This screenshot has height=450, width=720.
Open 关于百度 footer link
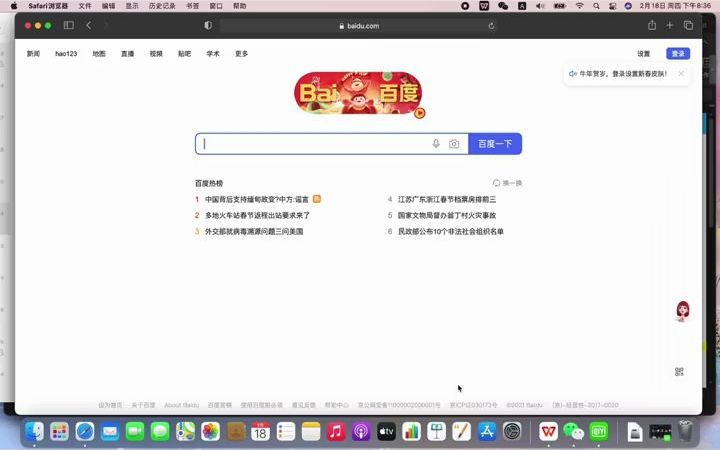point(143,405)
